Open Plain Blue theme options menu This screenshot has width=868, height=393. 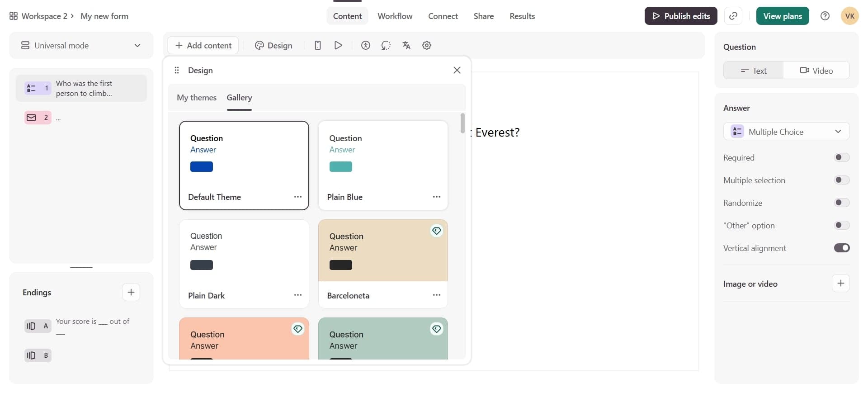[436, 197]
